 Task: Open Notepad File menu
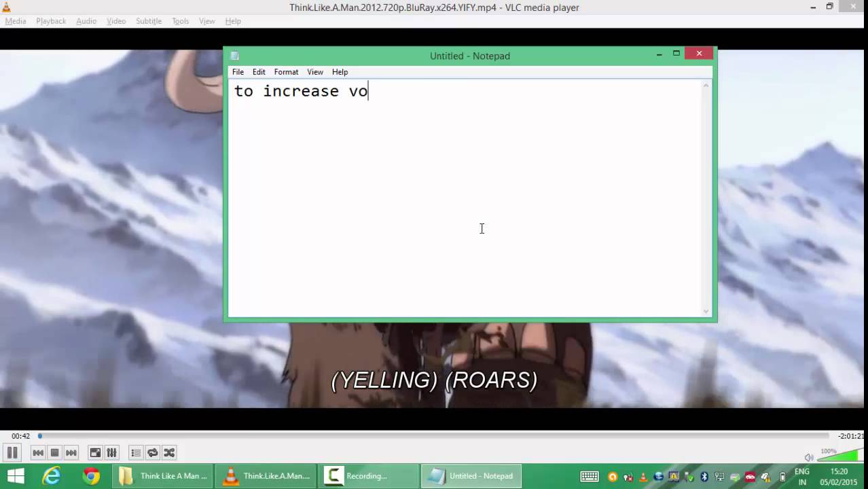pos(238,72)
